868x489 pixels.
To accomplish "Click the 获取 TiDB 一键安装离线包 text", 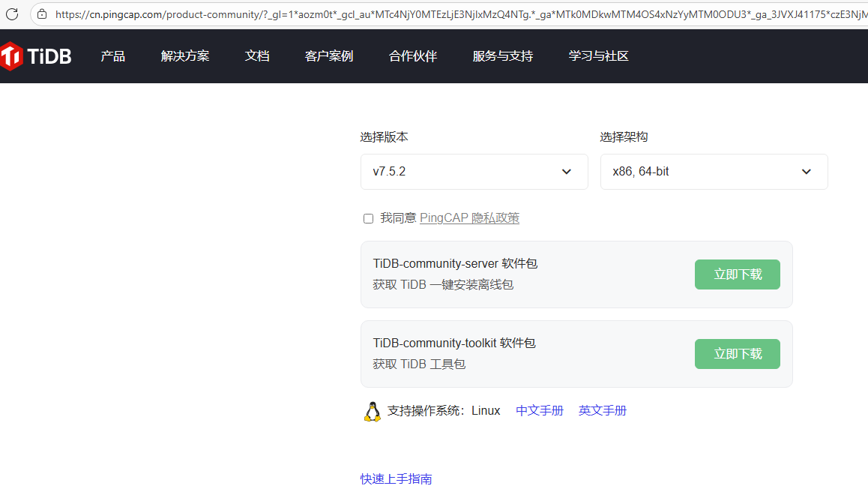I will click(443, 285).
